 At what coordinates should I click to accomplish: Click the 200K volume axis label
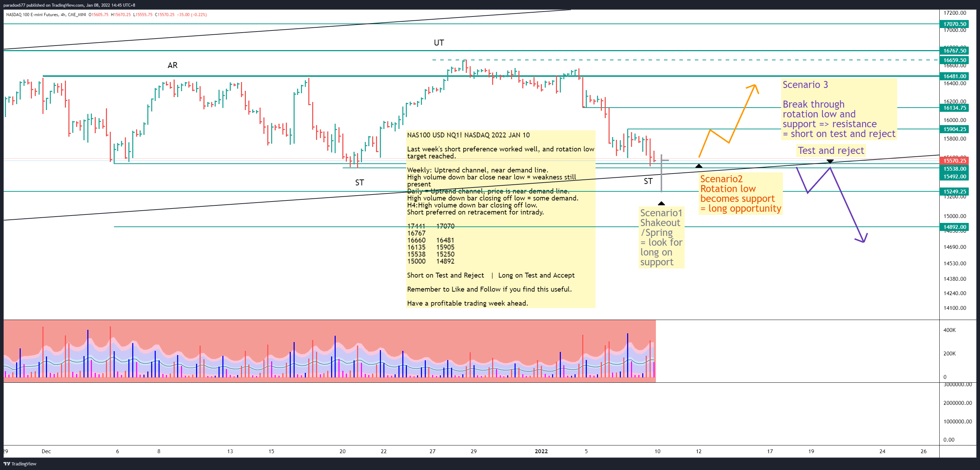coord(949,354)
